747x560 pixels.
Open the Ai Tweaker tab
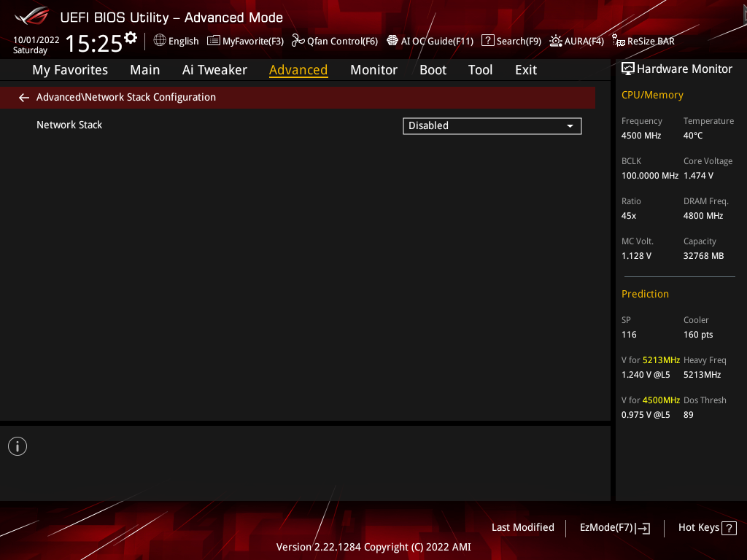(214, 70)
